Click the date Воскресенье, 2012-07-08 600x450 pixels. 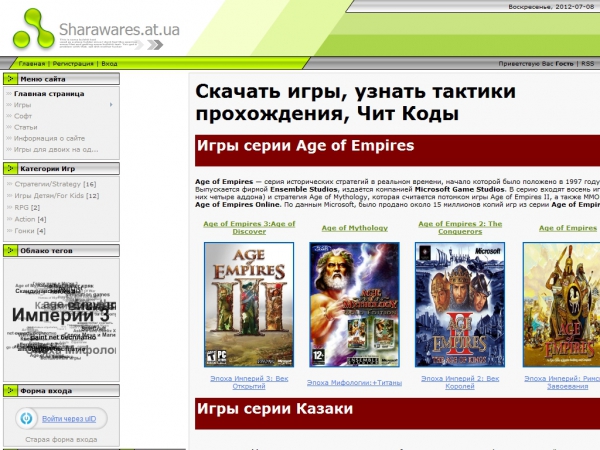pyautogui.click(x=551, y=7)
